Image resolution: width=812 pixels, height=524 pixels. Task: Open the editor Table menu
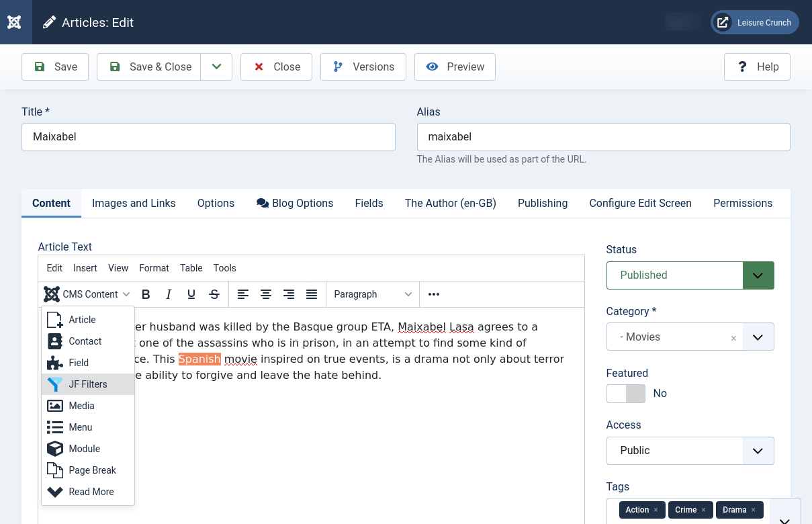(191, 268)
